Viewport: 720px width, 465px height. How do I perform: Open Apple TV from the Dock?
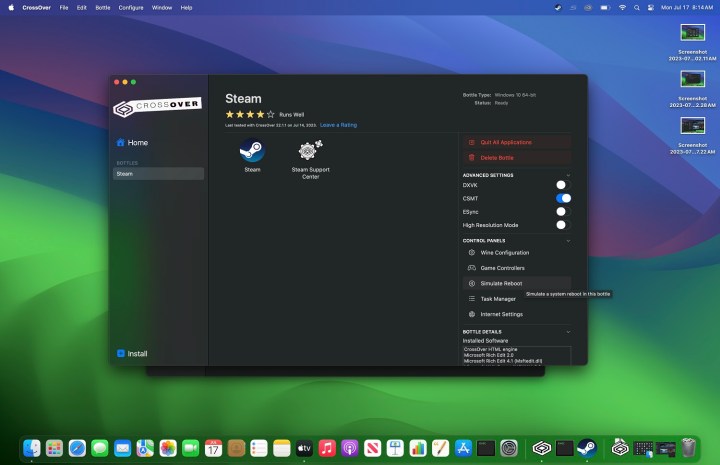304,448
